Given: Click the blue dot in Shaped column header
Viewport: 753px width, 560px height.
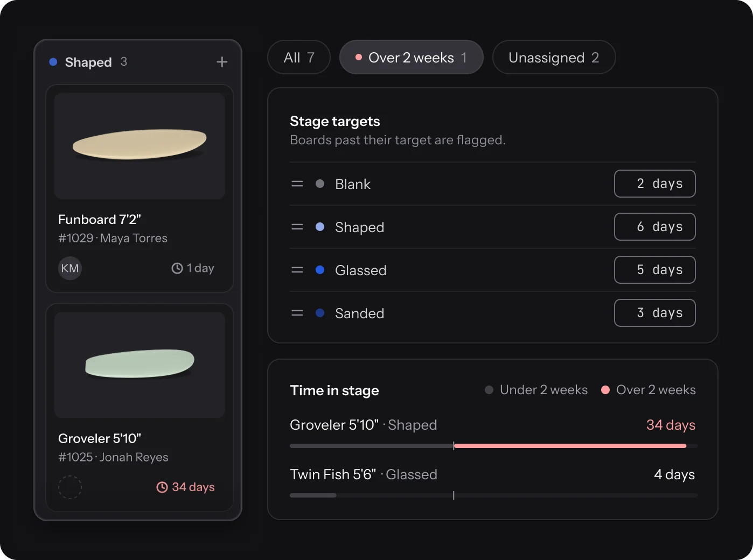Looking at the screenshot, I should (x=53, y=62).
